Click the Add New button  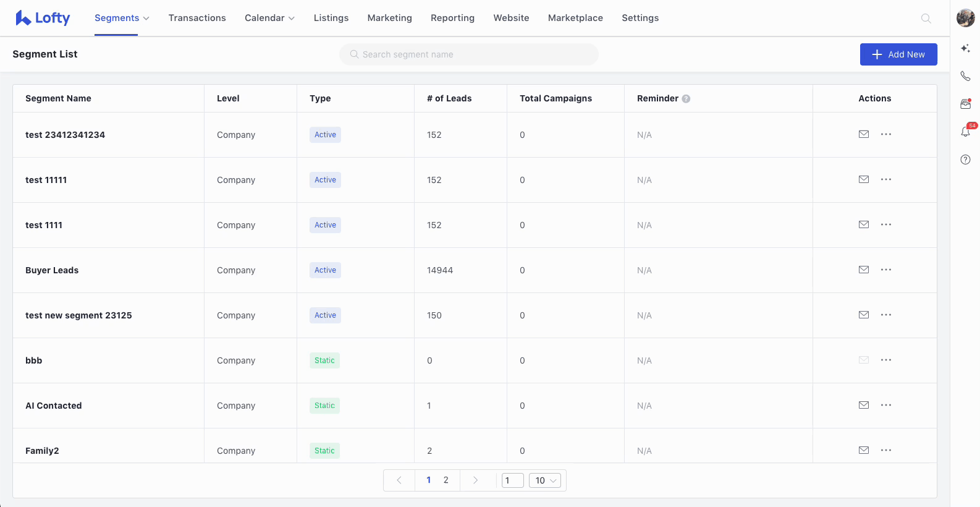click(898, 54)
